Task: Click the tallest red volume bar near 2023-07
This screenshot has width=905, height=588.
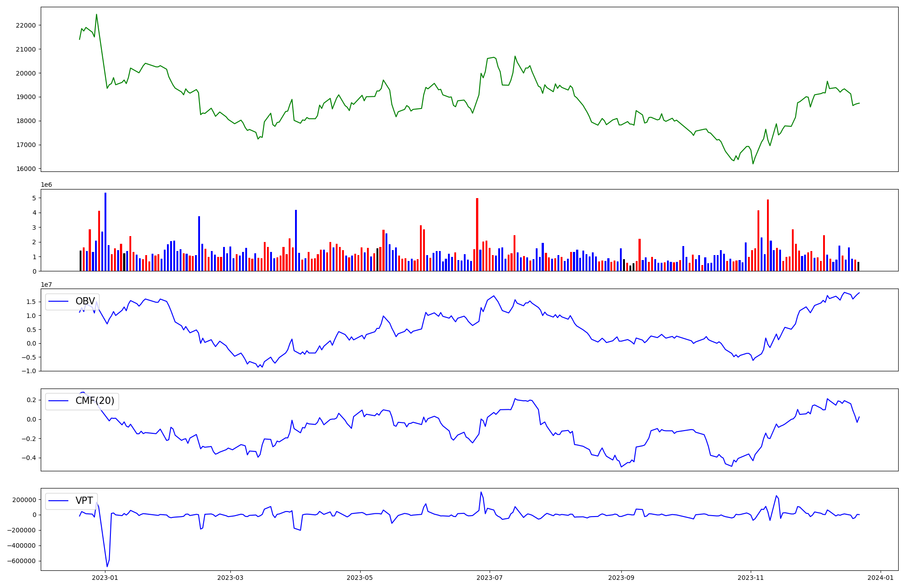Action: tap(477, 234)
